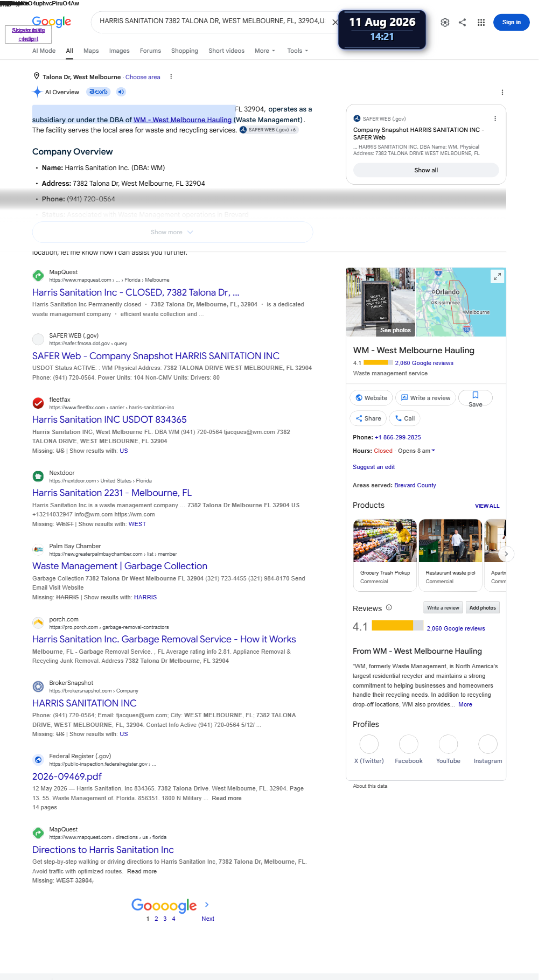Open the Tools dropdown
545x980 pixels.
click(x=298, y=51)
